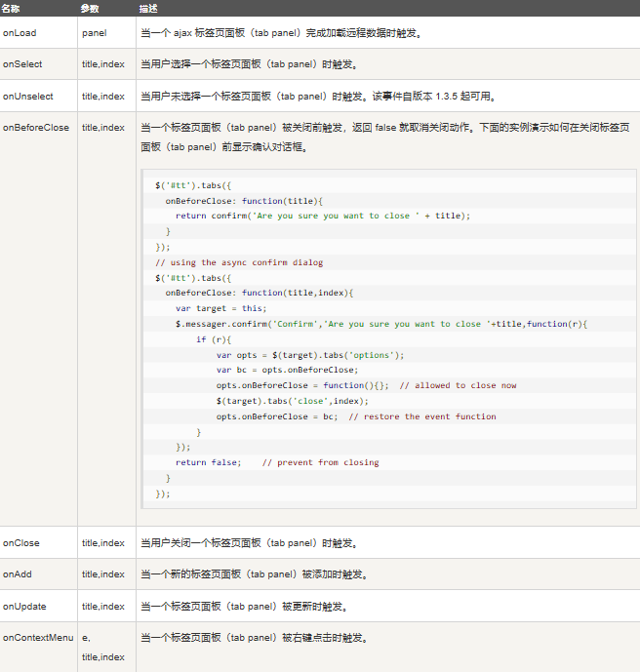640x672 pixels.
Task: Click the '$.messager.confirm(' code line
Action: point(381,324)
